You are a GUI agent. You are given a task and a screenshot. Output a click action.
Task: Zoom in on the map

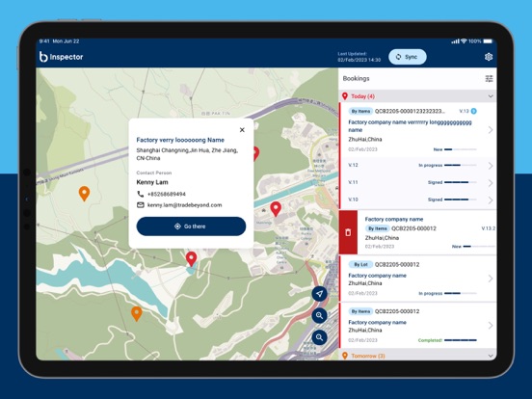point(319,315)
